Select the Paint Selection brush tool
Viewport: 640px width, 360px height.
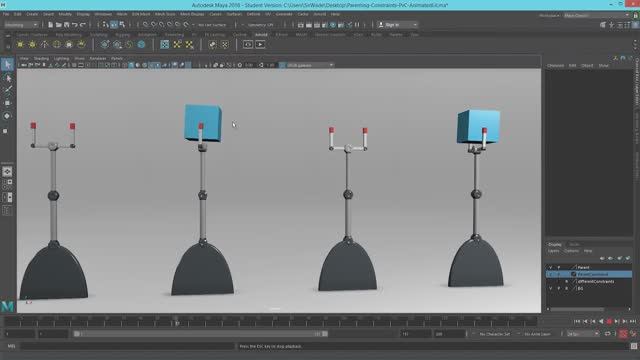(7, 90)
